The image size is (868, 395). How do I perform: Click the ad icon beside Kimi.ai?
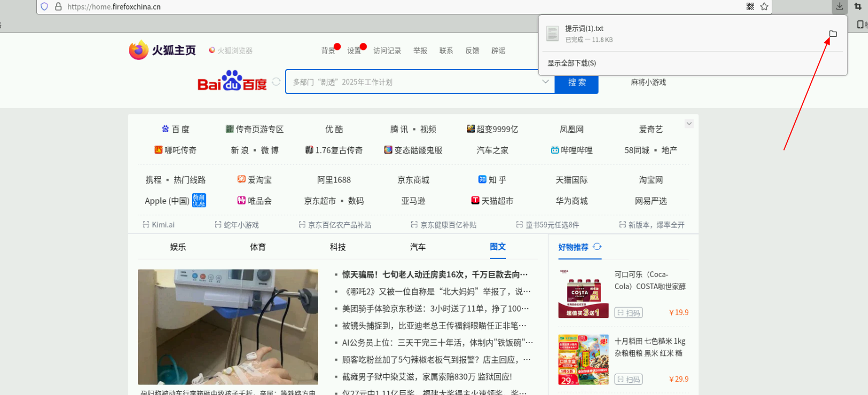(x=145, y=225)
